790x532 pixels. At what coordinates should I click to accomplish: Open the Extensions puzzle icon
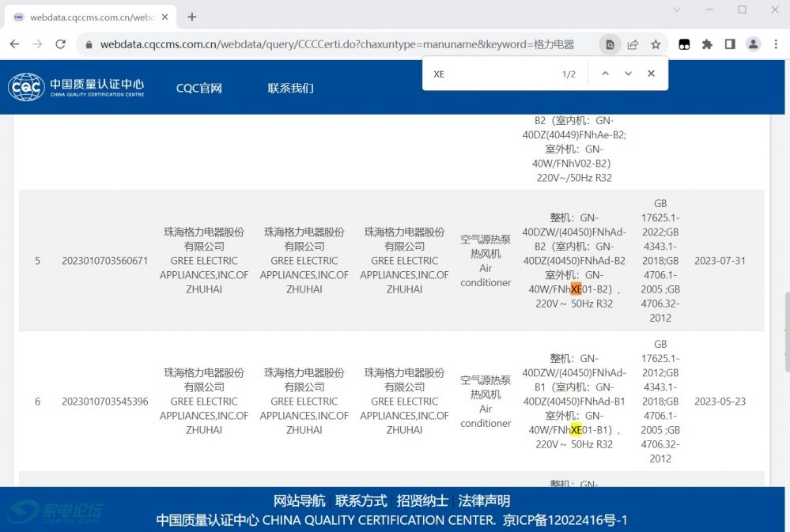(x=707, y=44)
